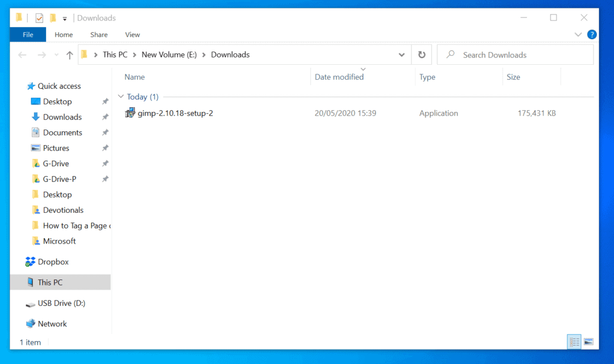Click This PC in the address bar breadcrumb

pos(116,54)
